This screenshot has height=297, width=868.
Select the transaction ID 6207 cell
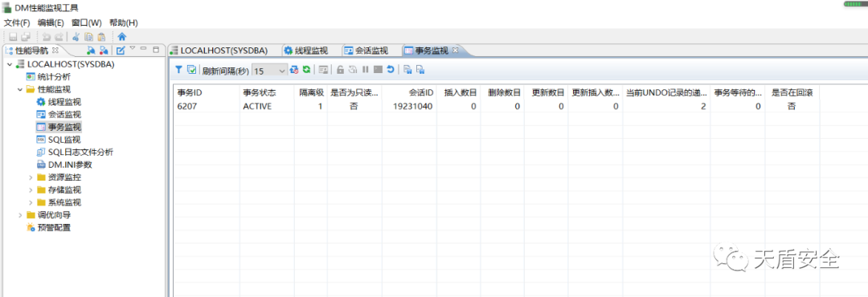click(207, 107)
